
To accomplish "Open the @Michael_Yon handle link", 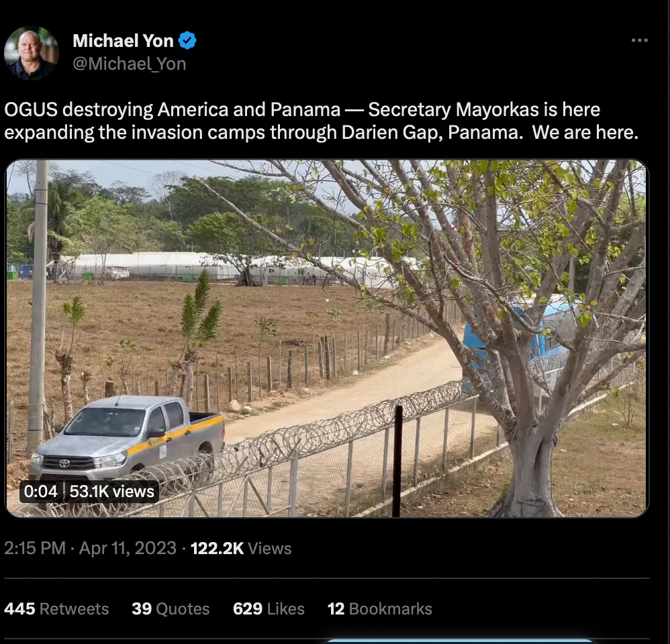I will point(129,64).
